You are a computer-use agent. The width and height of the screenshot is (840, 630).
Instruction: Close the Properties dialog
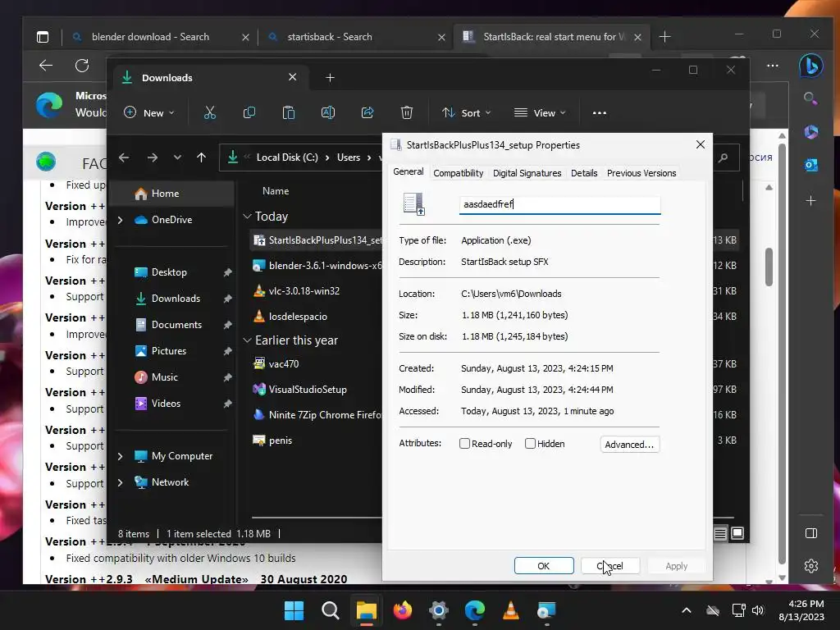tap(701, 144)
